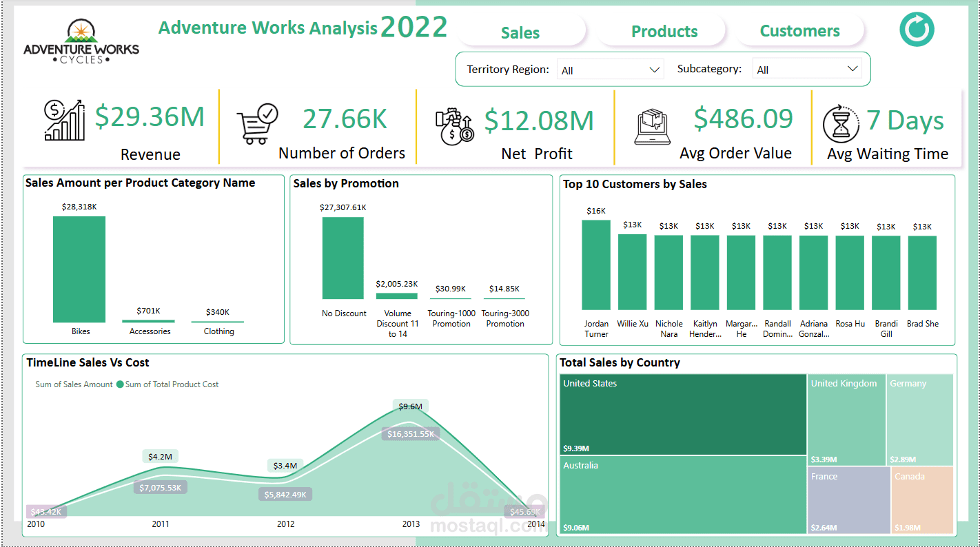The width and height of the screenshot is (980, 547).
Task: Select Brandi Gill's sales bar
Action: [x=886, y=273]
